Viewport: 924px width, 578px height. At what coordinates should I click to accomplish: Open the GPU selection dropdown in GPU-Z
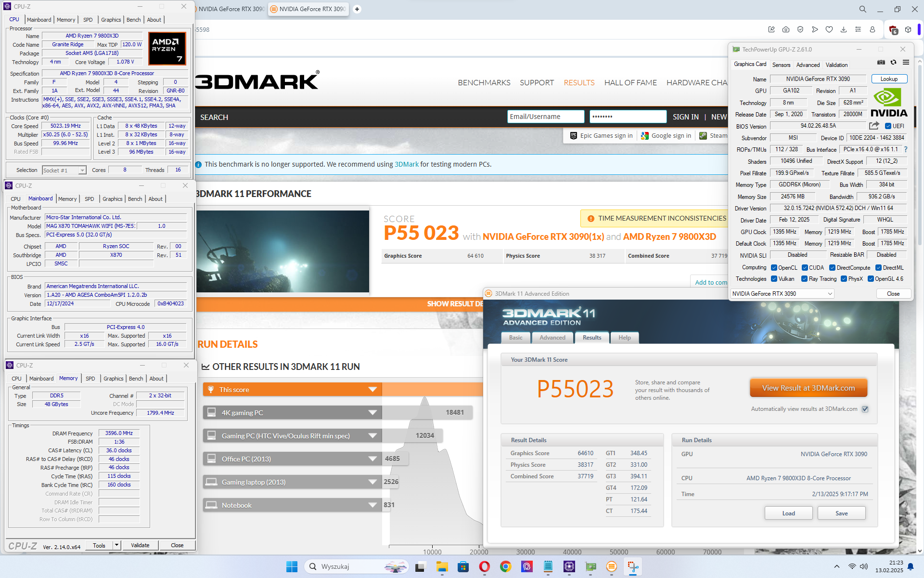(x=782, y=294)
